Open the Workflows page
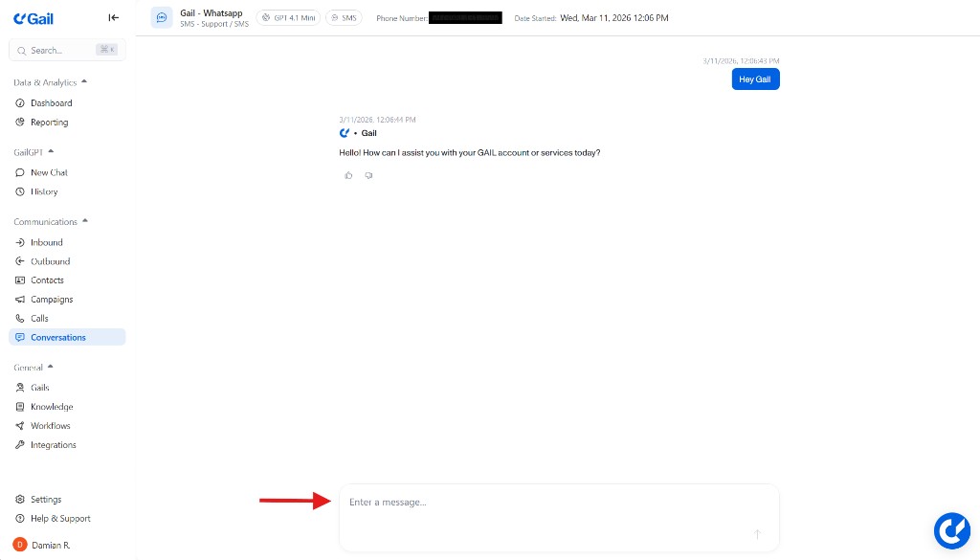The width and height of the screenshot is (980, 560). [48, 425]
